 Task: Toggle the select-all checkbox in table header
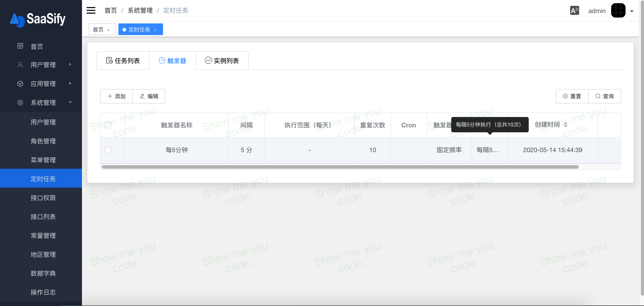pyautogui.click(x=108, y=125)
